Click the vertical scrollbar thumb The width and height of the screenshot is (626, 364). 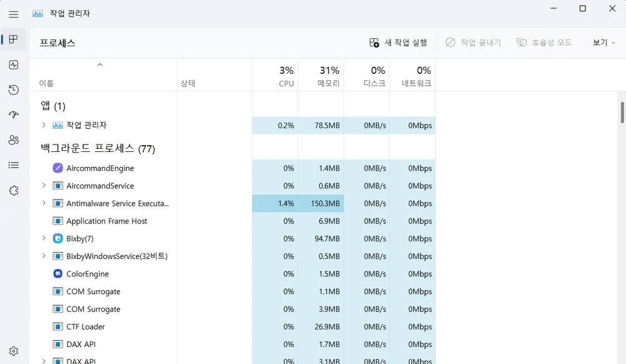click(x=622, y=113)
